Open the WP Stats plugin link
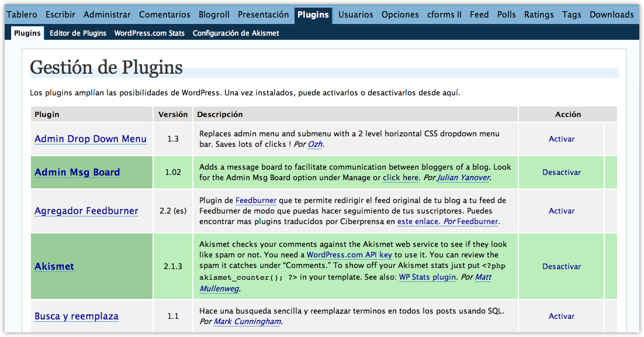The height and width of the screenshot is (337, 644). click(427, 277)
